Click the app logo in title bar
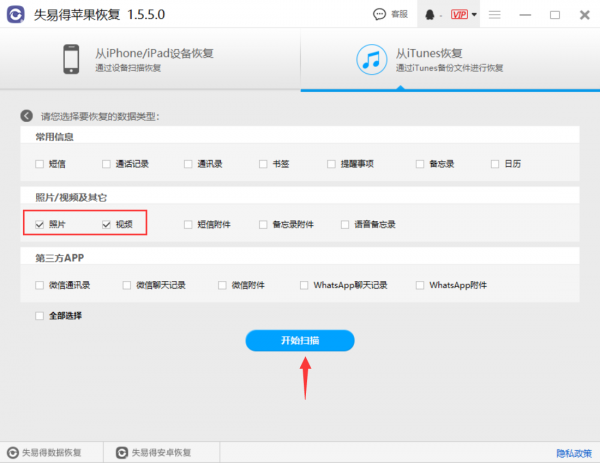The height and width of the screenshot is (463, 600). pyautogui.click(x=15, y=15)
